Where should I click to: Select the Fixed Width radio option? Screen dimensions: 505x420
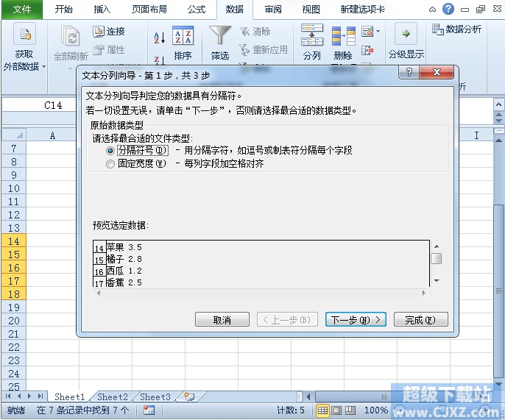110,164
